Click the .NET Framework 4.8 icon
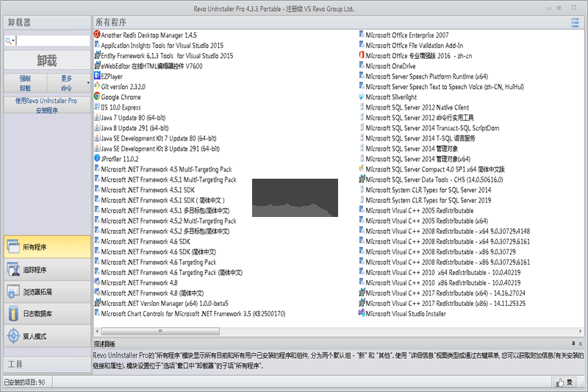Viewport: 588px width, 392px height. (97, 282)
